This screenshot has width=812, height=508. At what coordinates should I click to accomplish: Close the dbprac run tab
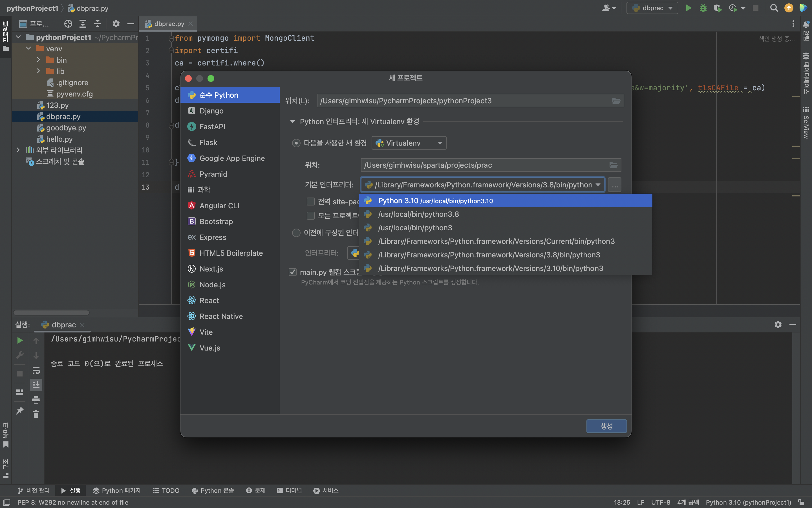82,325
